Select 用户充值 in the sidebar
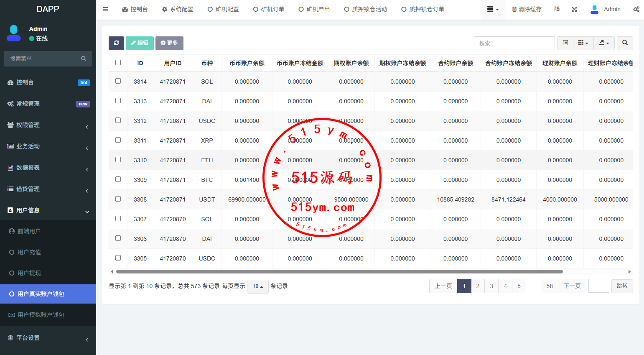The image size is (644, 355). pos(29,252)
